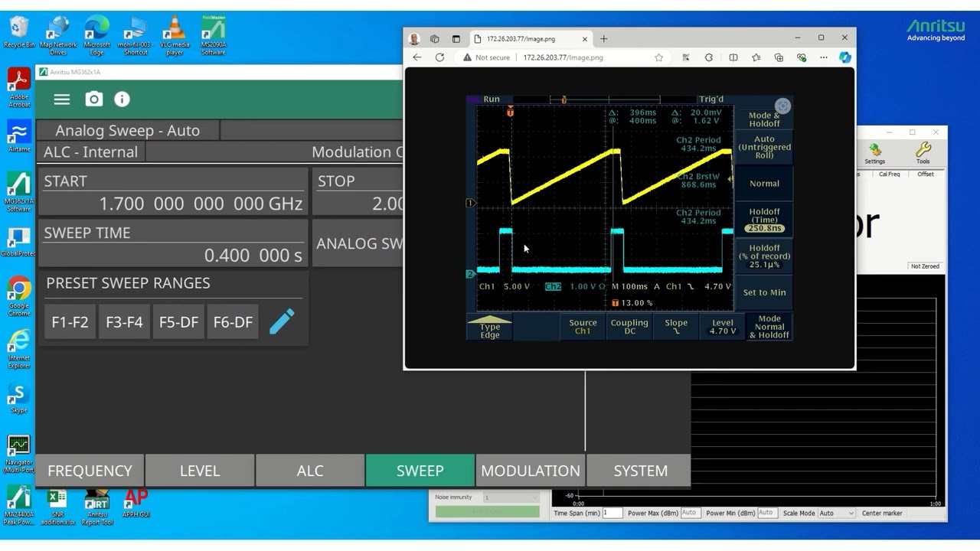
Task: Launch MG362x1A Software desktop icon
Action: (19, 192)
